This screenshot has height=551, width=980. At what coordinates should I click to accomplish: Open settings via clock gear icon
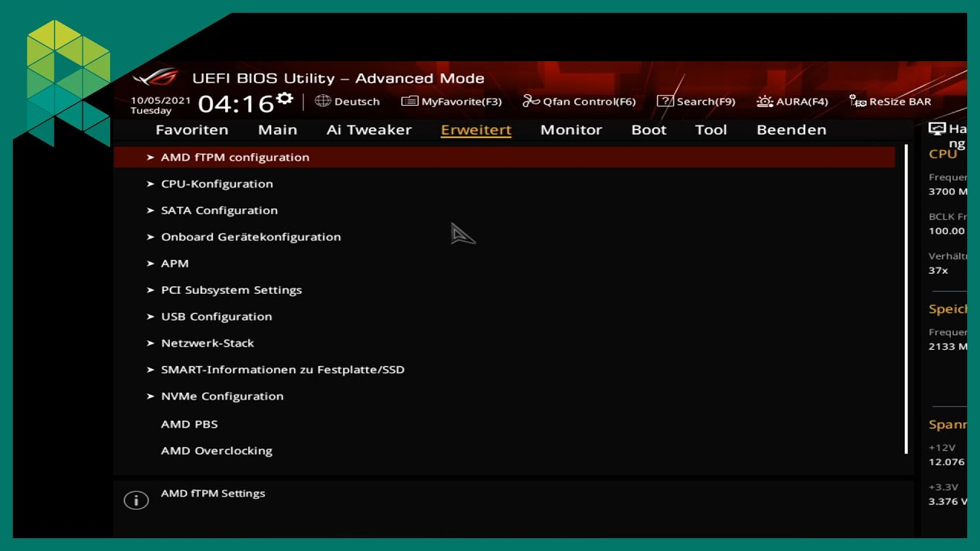click(x=285, y=98)
